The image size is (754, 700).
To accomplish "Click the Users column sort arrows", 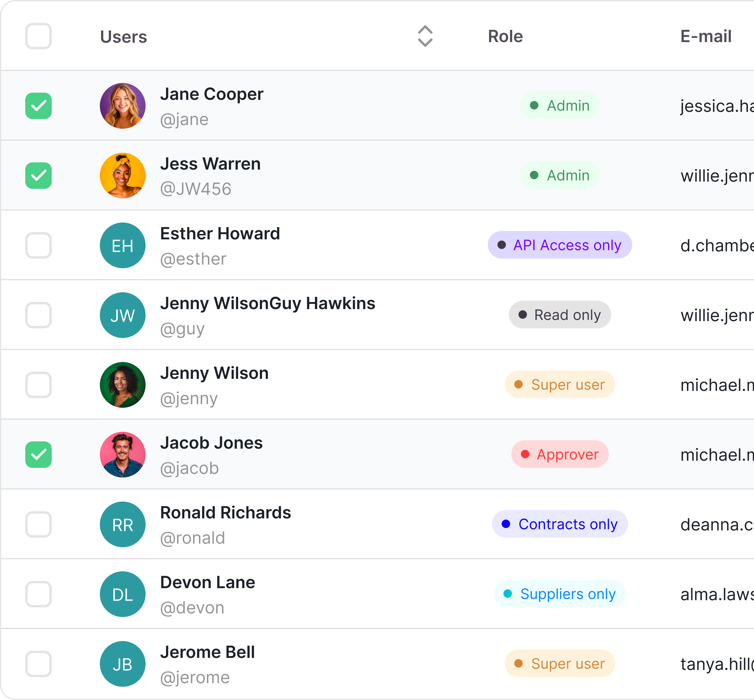I will tap(425, 36).
